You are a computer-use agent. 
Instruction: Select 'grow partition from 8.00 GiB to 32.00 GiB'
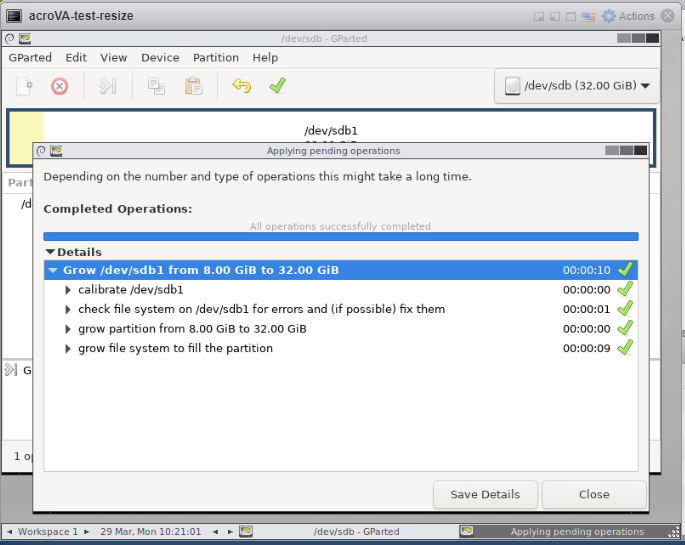[341, 329]
